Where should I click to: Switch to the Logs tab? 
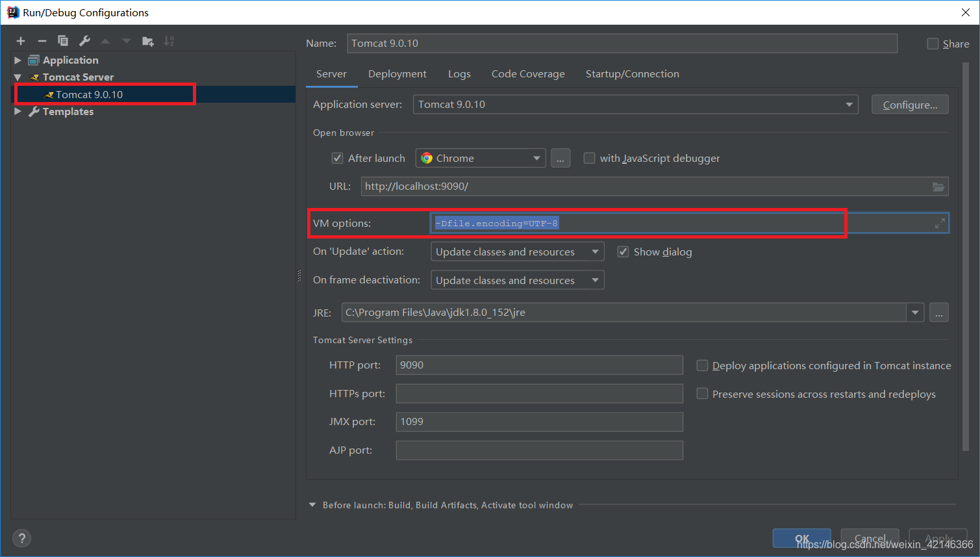[459, 74]
